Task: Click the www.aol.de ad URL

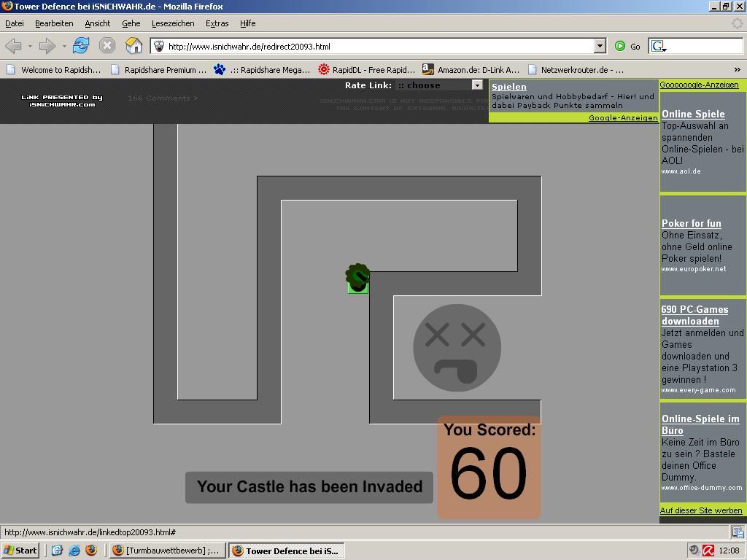Action: (x=681, y=171)
